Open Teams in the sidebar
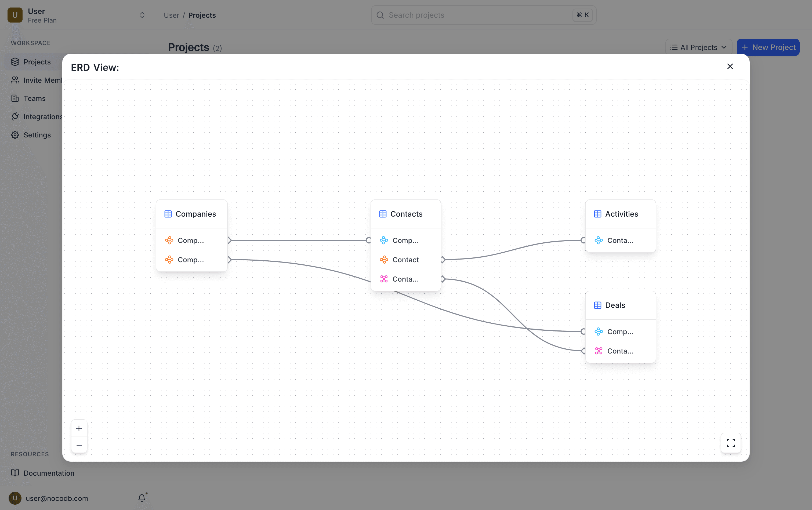This screenshot has width=812, height=510. 34,99
